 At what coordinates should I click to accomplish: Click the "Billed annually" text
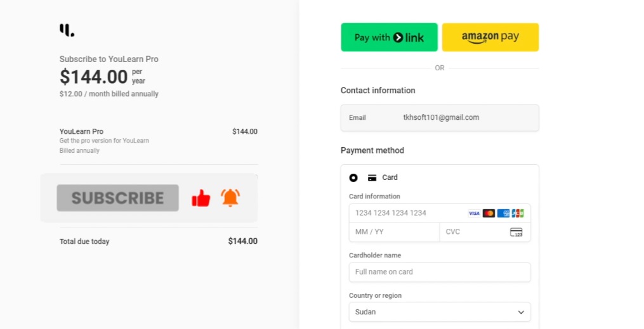pyautogui.click(x=79, y=150)
